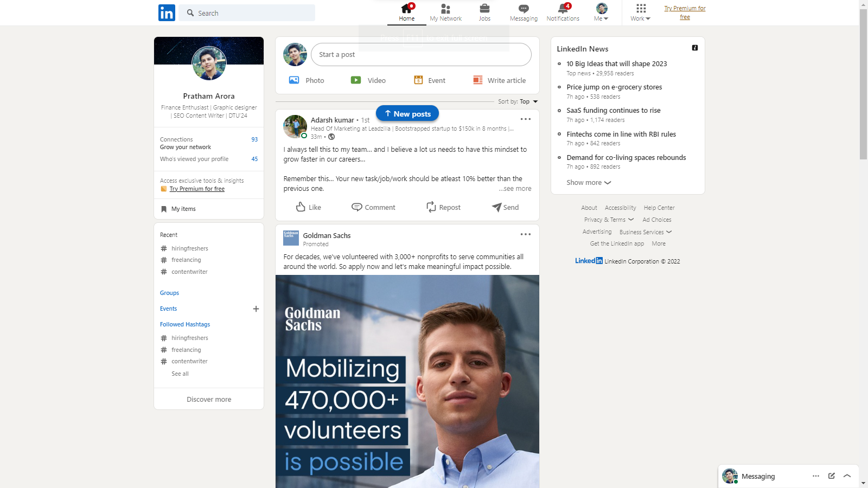Open the My Network icon
This screenshot has height=488, width=868.
[x=445, y=10]
